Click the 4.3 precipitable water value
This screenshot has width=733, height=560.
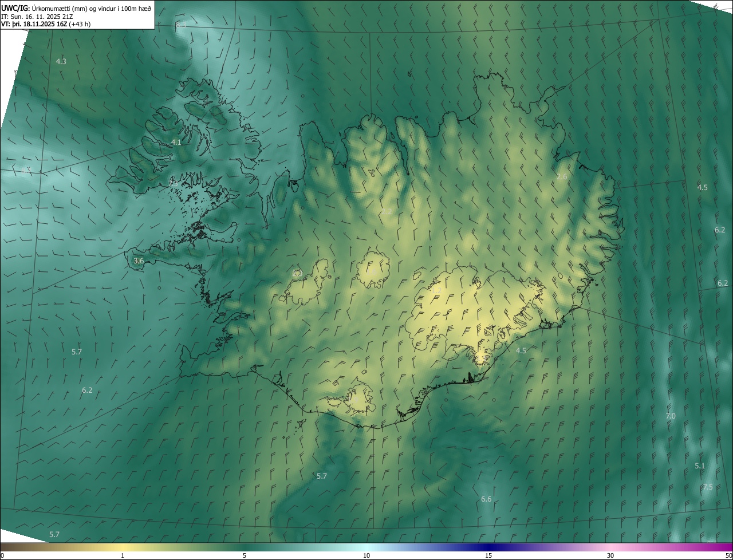click(x=61, y=61)
